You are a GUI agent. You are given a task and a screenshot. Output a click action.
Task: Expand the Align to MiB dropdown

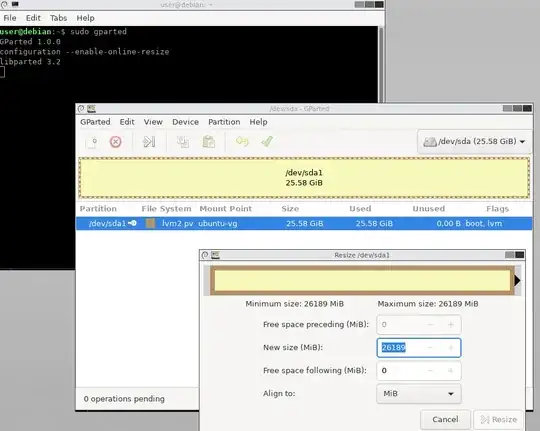click(x=419, y=393)
